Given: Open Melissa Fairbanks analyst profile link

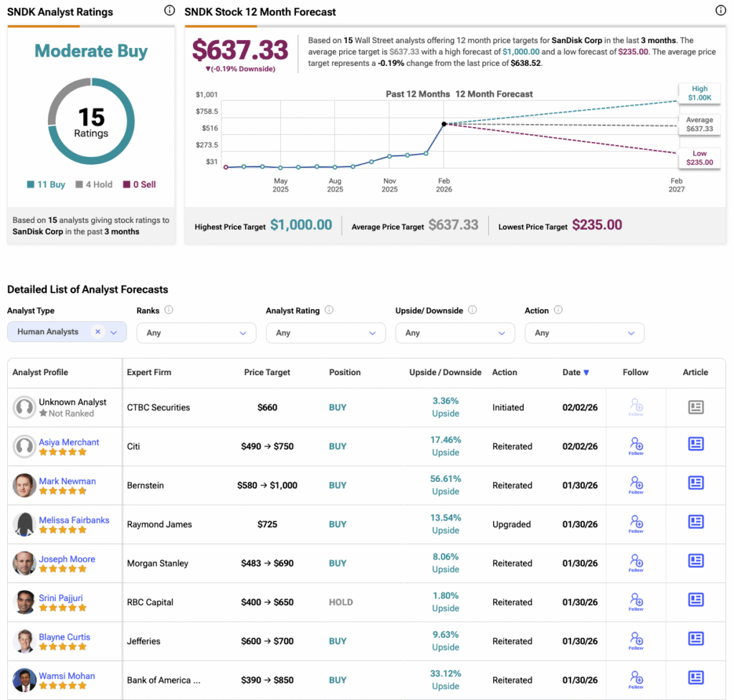Looking at the screenshot, I should pos(74,520).
